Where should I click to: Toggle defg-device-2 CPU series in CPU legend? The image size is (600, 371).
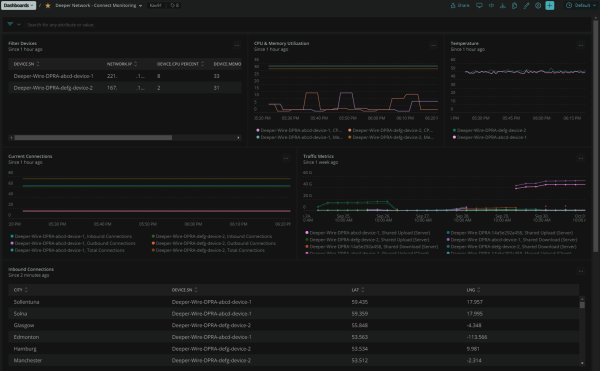(390, 130)
